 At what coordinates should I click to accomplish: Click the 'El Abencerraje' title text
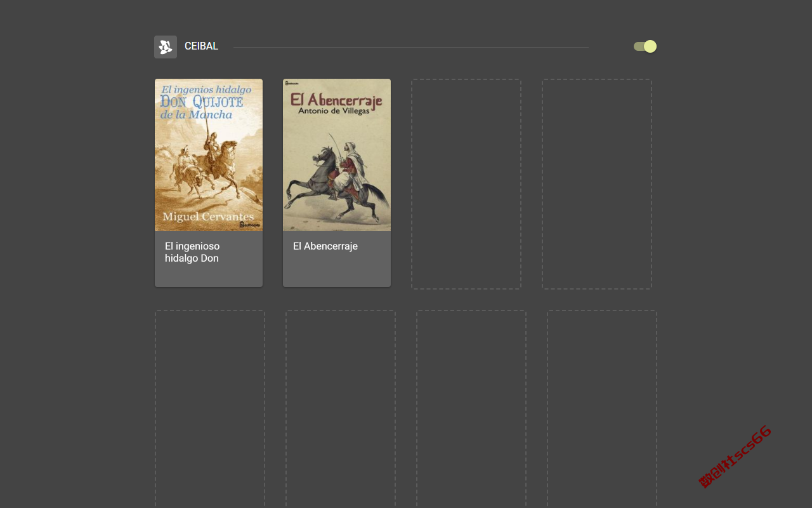click(325, 246)
